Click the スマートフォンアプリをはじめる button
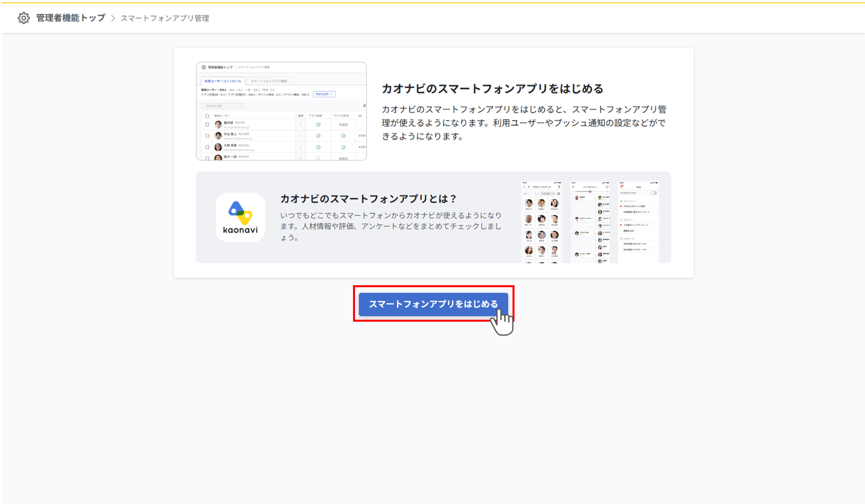The image size is (865, 504). (433, 304)
